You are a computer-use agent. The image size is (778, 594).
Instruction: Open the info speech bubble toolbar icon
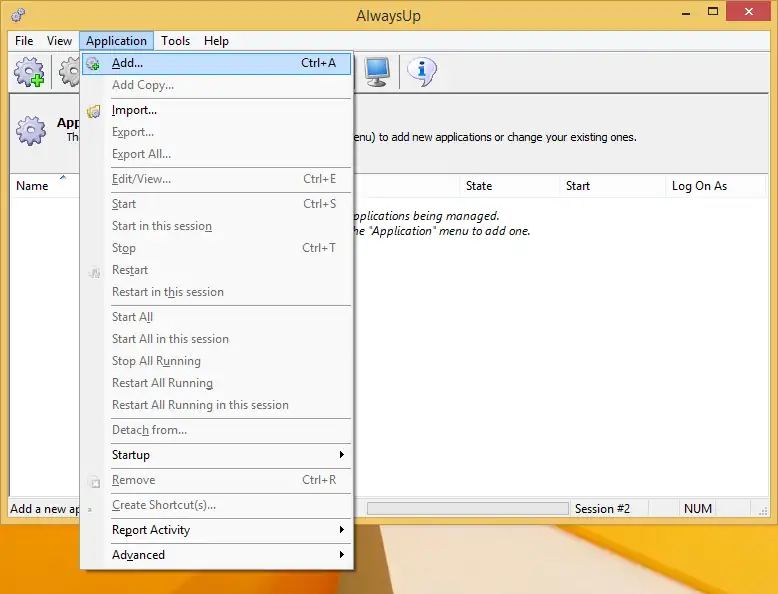(422, 72)
